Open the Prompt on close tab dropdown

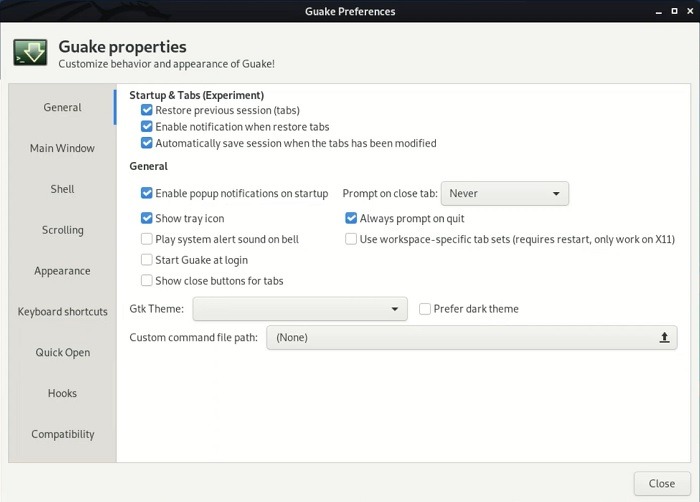[x=504, y=193]
